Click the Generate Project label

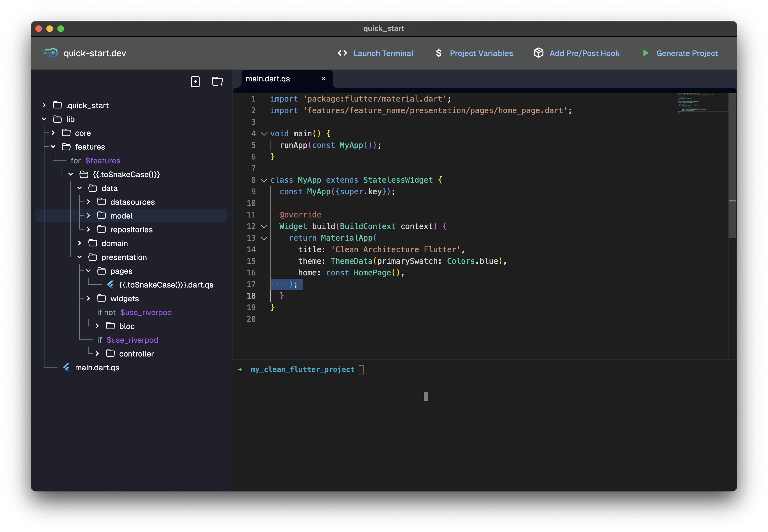687,53
